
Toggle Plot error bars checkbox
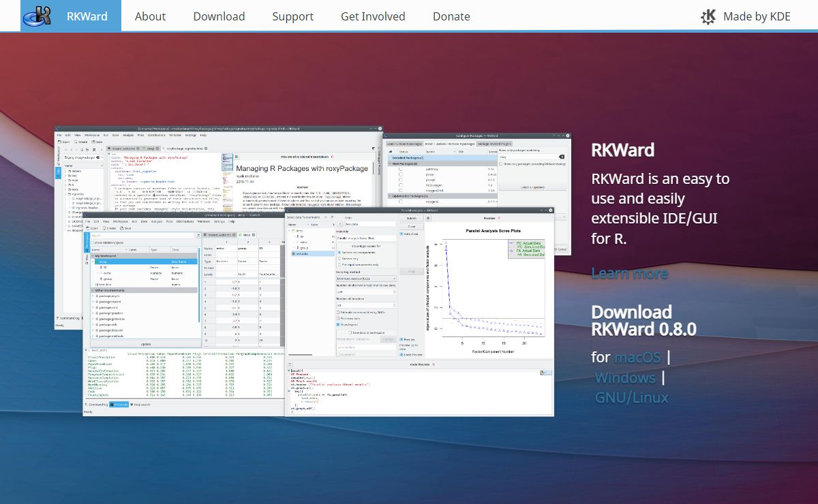[338, 319]
